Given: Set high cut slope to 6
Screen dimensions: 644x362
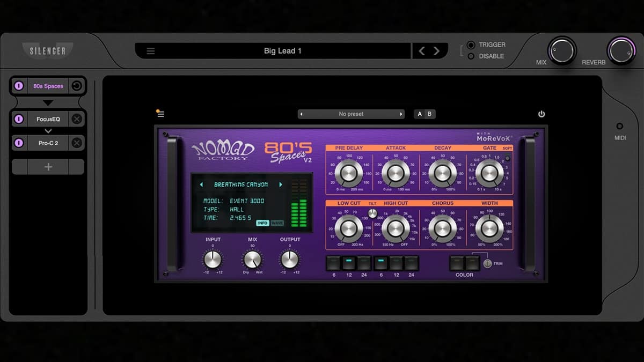Looking at the screenshot, I should point(381,263).
